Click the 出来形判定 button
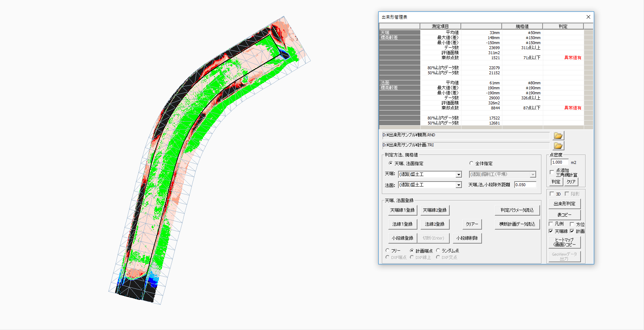The image size is (644, 330). (564, 204)
